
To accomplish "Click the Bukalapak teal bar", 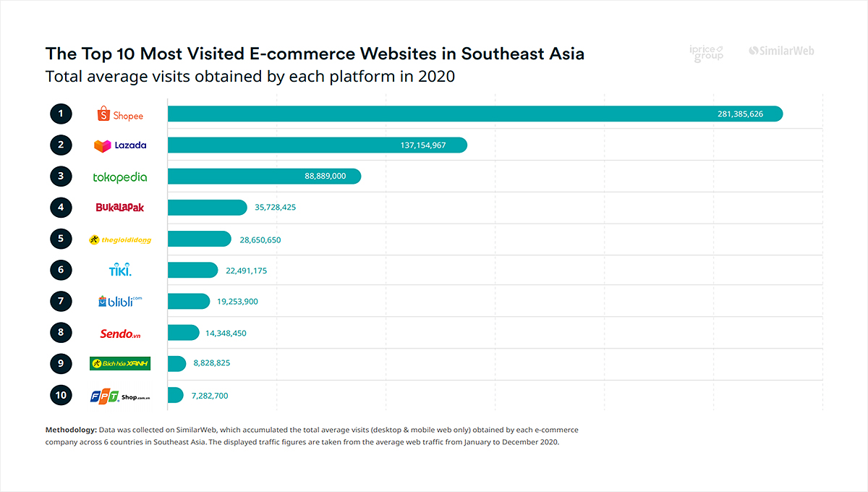I will coord(207,207).
